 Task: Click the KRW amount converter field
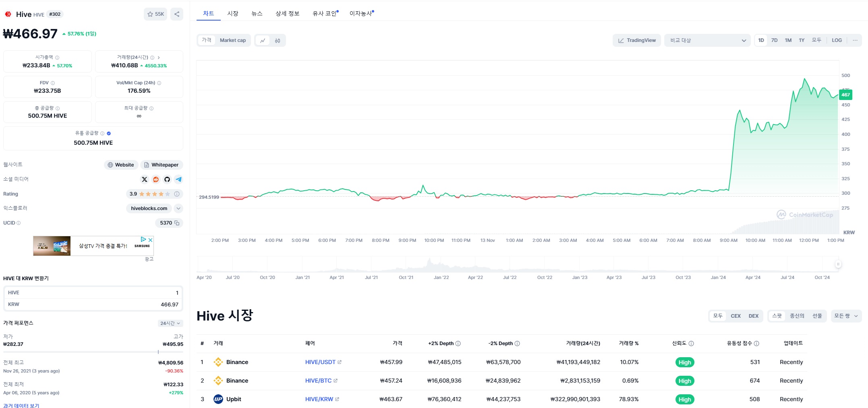[93, 304]
